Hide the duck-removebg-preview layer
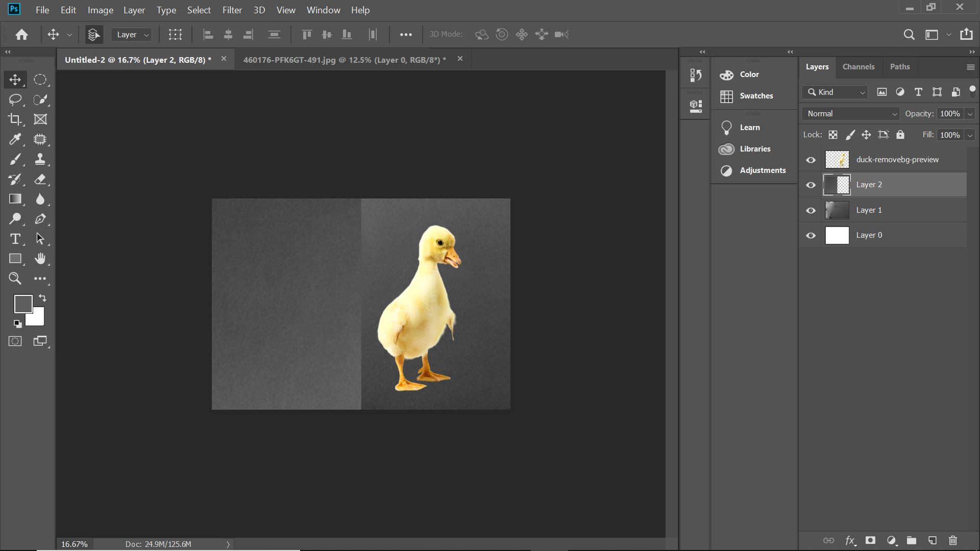The image size is (980, 551). pos(811,160)
